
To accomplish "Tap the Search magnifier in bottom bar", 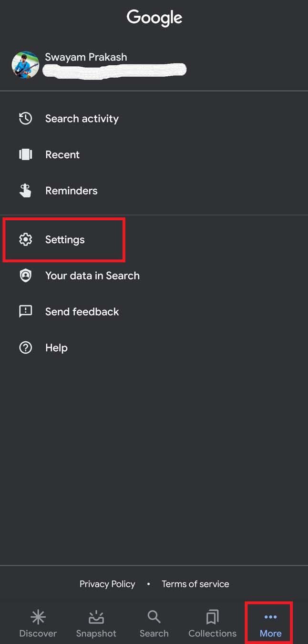I will point(154,616).
